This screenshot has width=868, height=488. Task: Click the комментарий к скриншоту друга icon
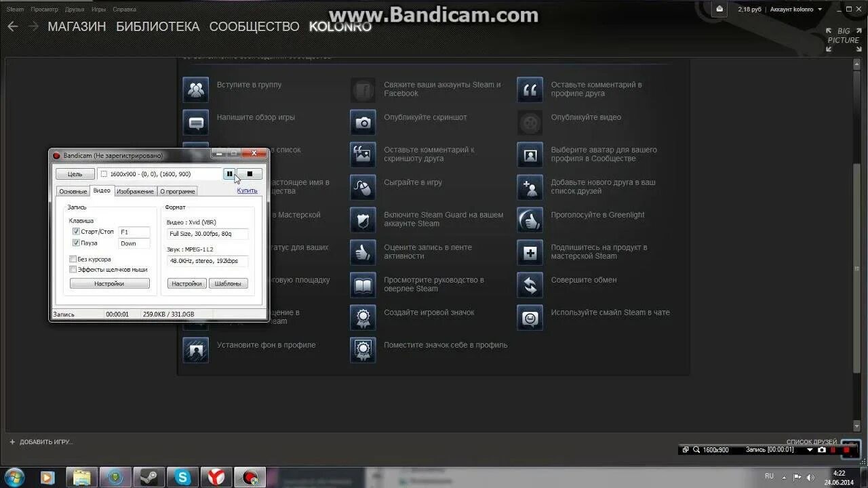[363, 155]
